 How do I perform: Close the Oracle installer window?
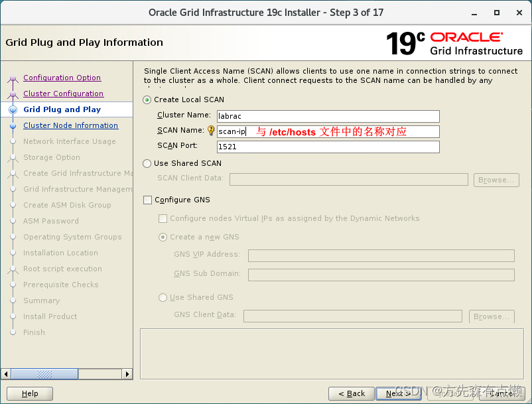tap(519, 13)
